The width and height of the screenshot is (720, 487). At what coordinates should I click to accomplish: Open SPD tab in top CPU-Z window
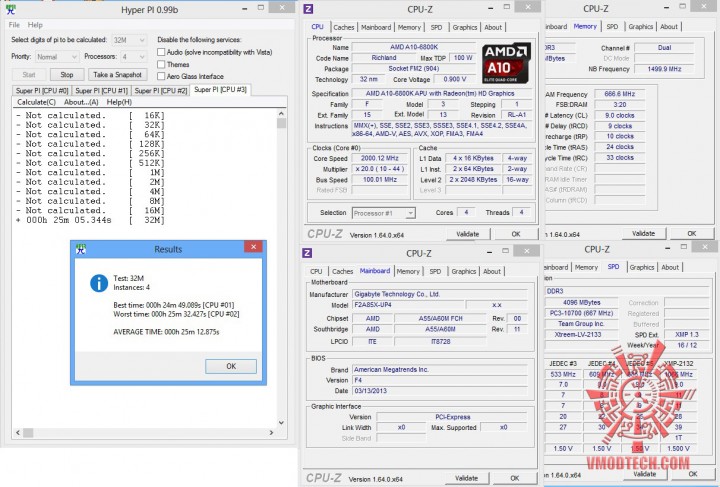pos(436,28)
